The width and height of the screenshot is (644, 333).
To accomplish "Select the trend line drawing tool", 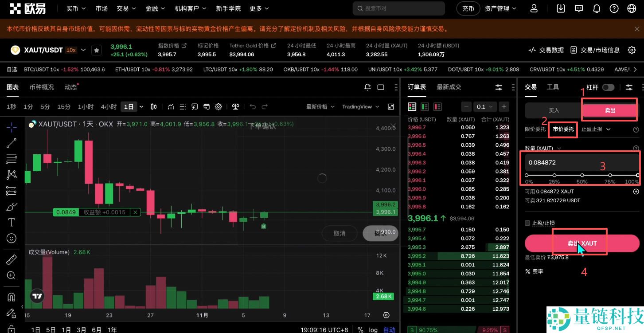I will coord(11,143).
